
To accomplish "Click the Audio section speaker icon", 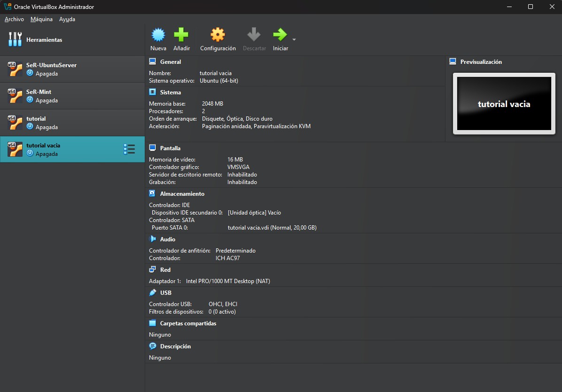I will pyautogui.click(x=152, y=239).
